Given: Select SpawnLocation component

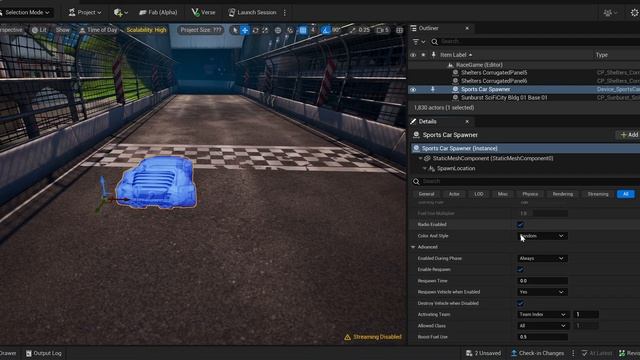Looking at the screenshot, I should (x=456, y=168).
